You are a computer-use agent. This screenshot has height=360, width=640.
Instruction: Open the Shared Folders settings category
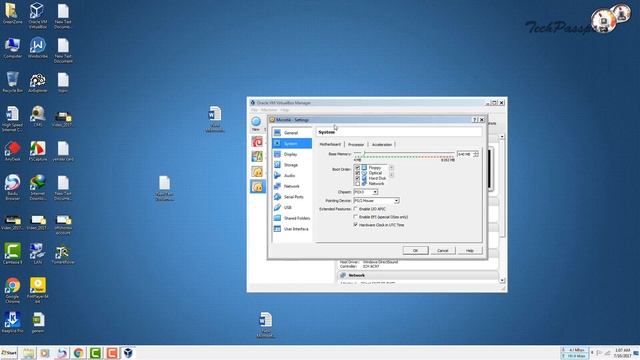[291, 218]
